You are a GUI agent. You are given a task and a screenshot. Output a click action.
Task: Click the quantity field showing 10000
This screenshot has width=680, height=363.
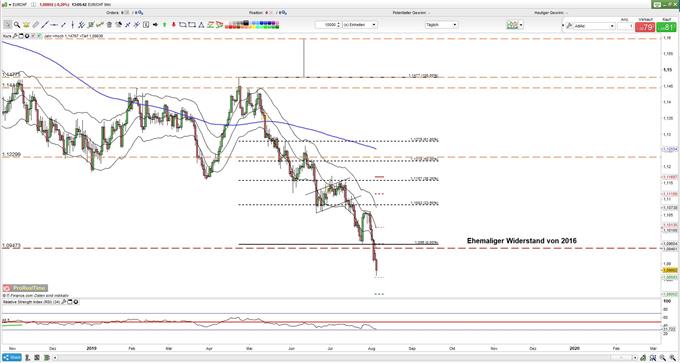click(328, 25)
